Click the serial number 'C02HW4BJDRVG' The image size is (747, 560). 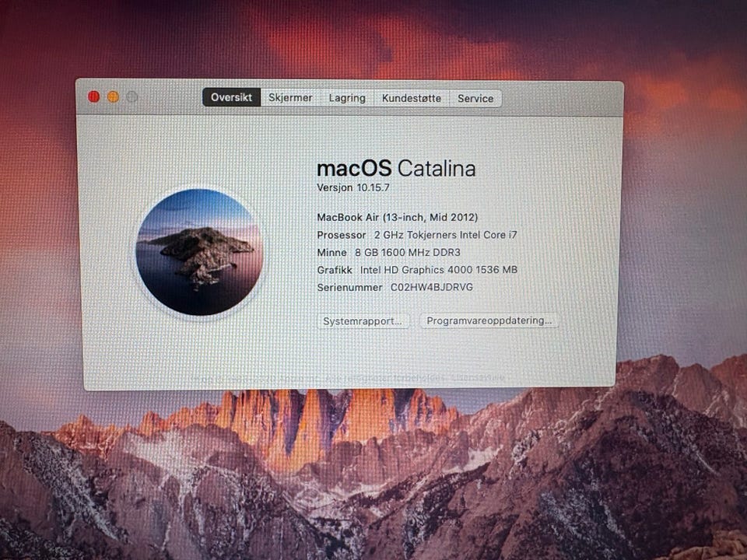(x=432, y=287)
